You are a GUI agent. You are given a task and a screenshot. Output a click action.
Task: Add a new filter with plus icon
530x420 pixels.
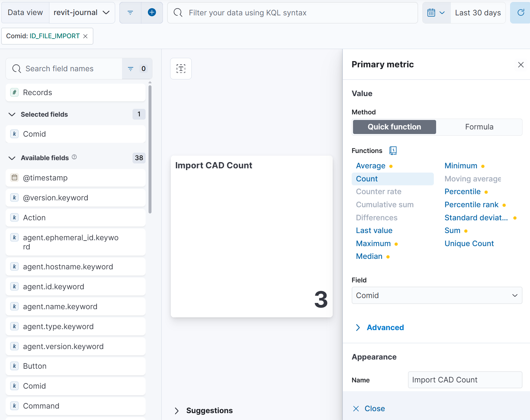click(152, 13)
